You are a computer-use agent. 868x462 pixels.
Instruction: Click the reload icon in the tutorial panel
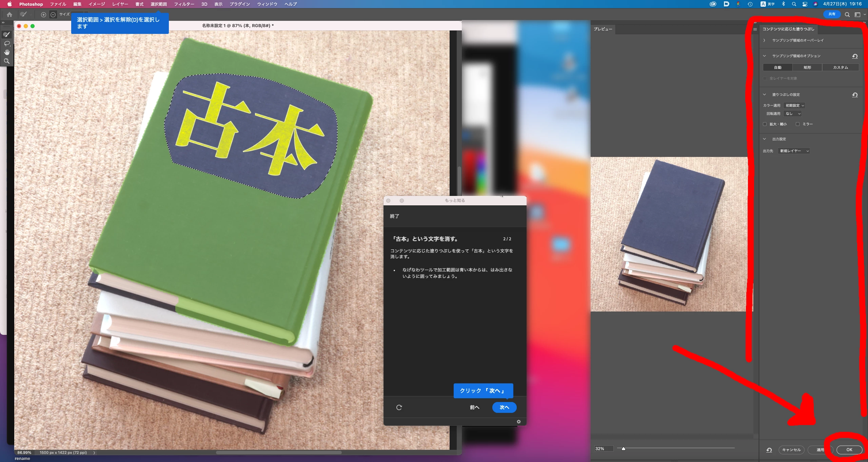(399, 407)
